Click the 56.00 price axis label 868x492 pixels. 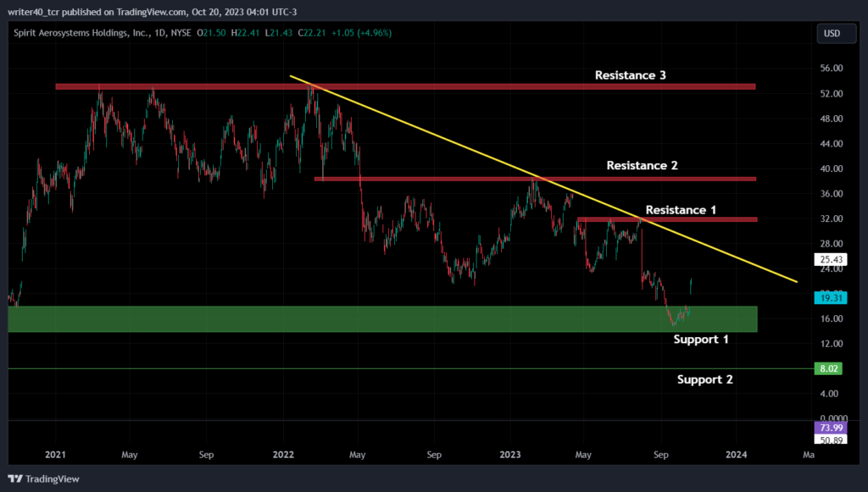click(x=831, y=69)
